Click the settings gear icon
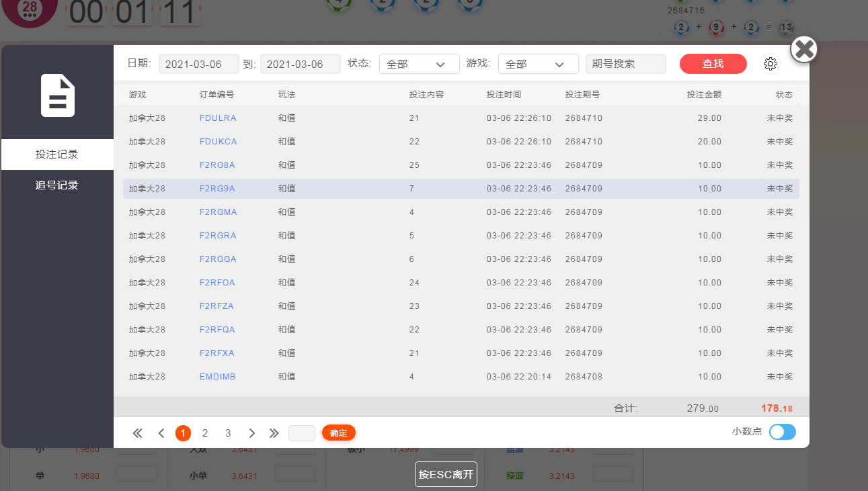The height and width of the screenshot is (491, 868). pos(771,64)
